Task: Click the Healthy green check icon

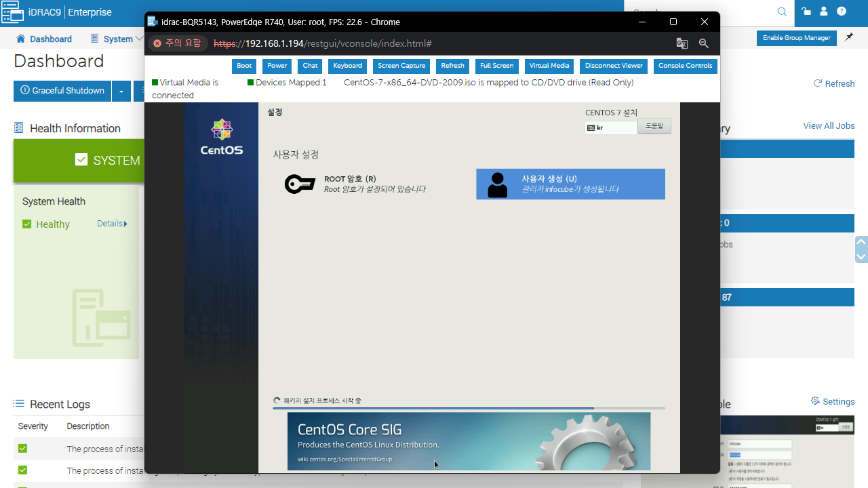Action: [x=27, y=224]
